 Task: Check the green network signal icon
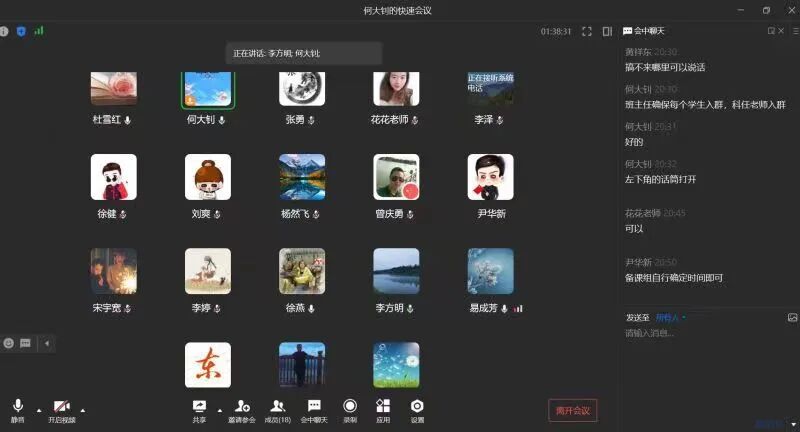point(39,31)
